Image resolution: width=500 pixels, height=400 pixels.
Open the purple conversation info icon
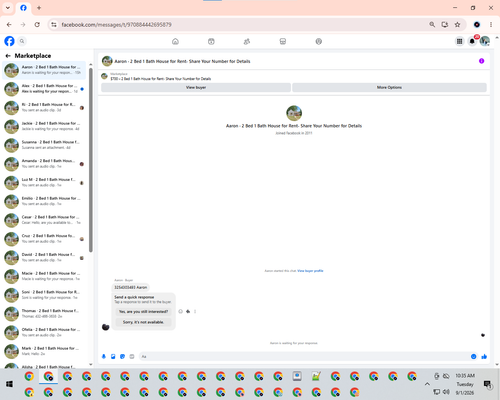click(481, 61)
